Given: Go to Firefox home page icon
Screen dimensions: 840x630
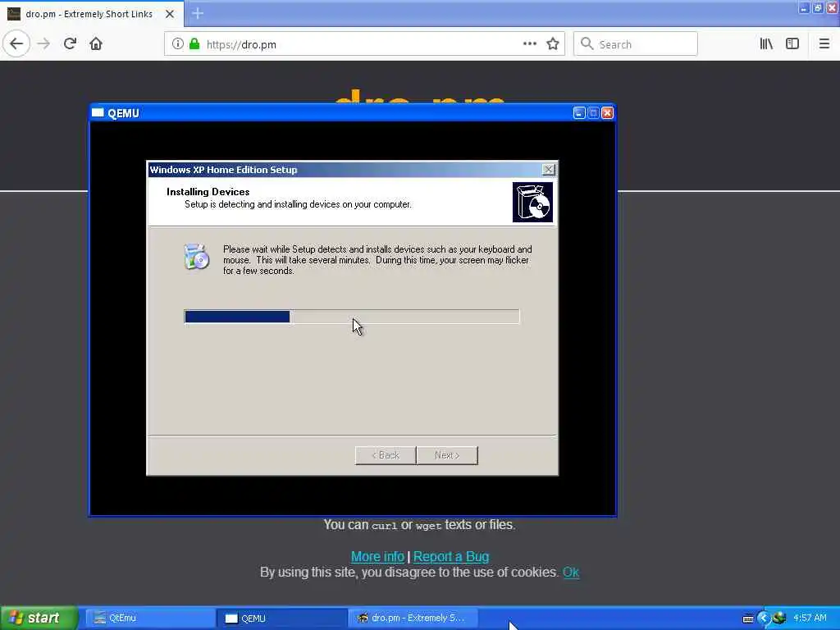Looking at the screenshot, I should 96,44.
